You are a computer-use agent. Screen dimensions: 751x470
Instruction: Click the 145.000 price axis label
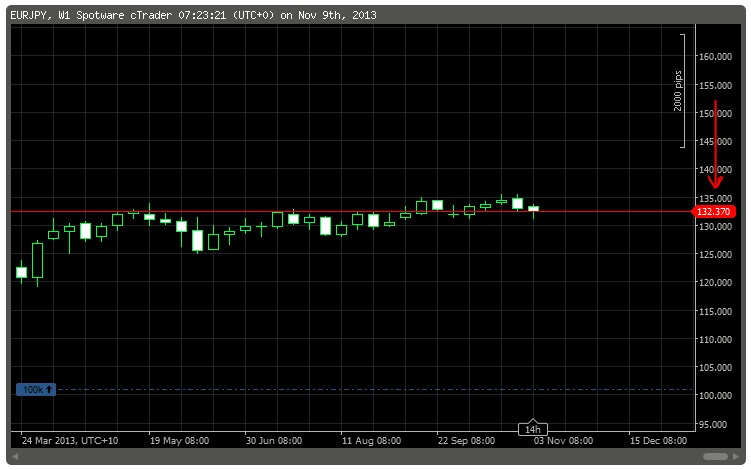coord(716,141)
